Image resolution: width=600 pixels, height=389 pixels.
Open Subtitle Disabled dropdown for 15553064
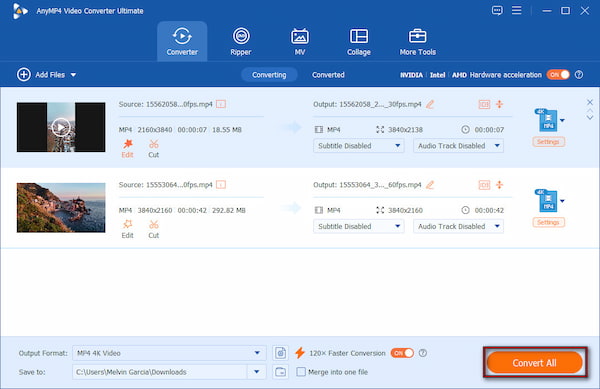click(359, 226)
